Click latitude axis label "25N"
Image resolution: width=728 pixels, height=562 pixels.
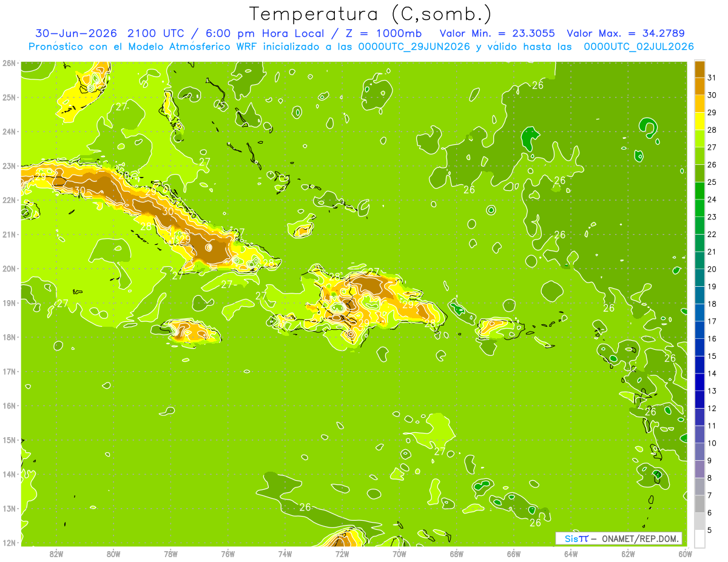pyautogui.click(x=9, y=97)
